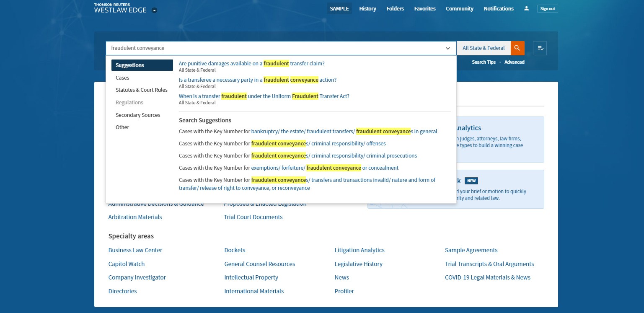This screenshot has height=313, width=644.
Task: Select exemptions forfeiture concealment Key Number suggestion
Action: tap(289, 168)
